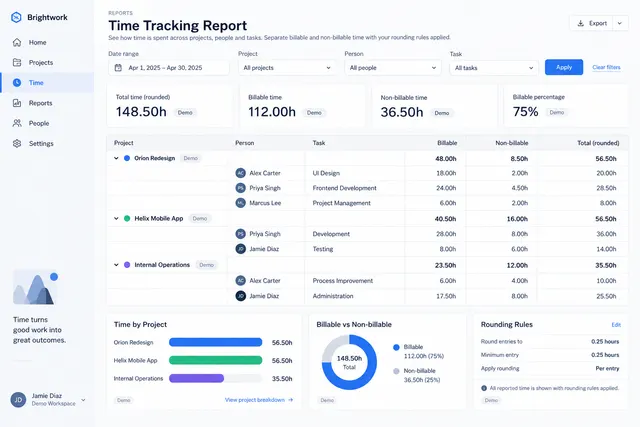Click the Projects folder icon
This screenshot has height=427, width=640.
click(x=17, y=62)
